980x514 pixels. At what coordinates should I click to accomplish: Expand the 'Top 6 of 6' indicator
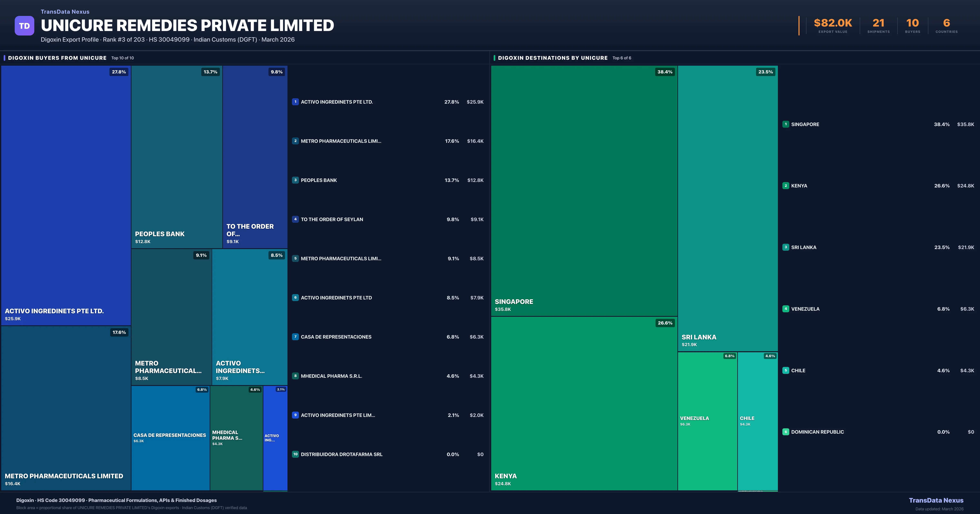click(622, 58)
